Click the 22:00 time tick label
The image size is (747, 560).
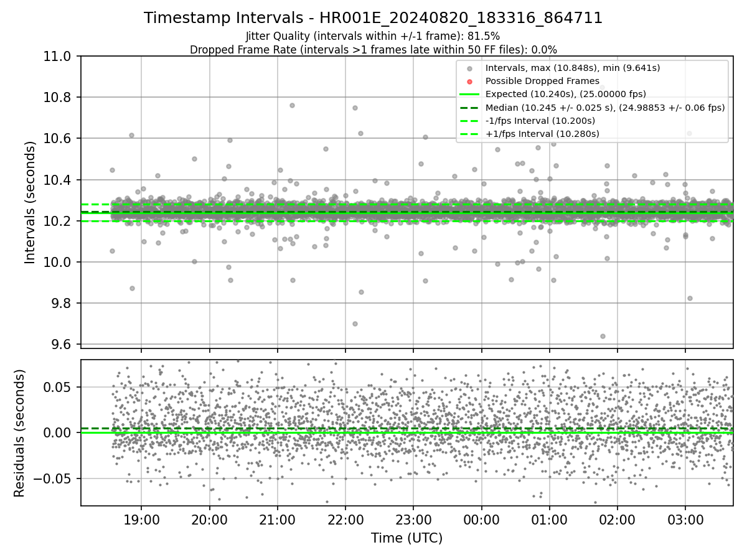(x=345, y=519)
